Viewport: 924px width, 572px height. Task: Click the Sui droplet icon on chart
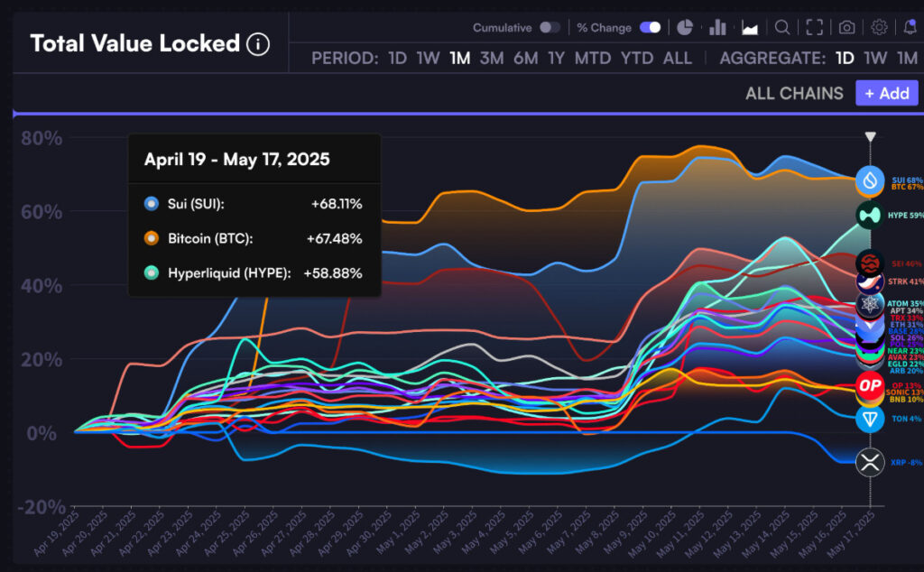coord(870,180)
